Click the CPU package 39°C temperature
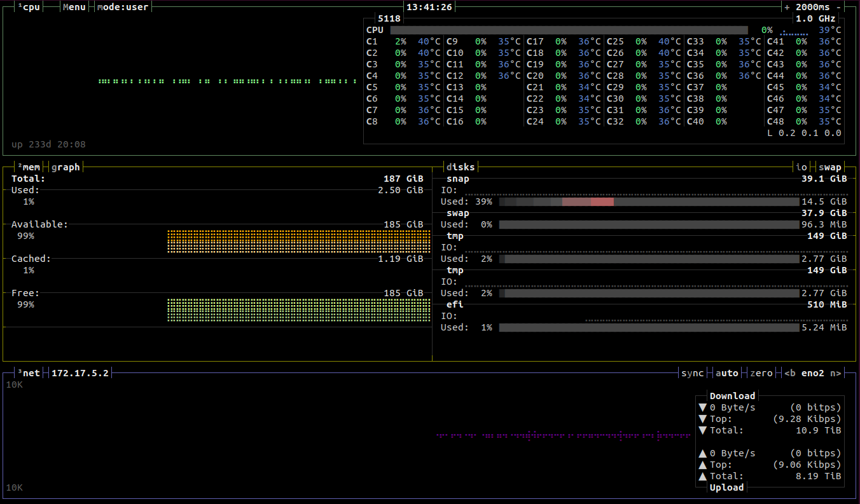Viewport: 860px width, 504px height. click(x=829, y=30)
